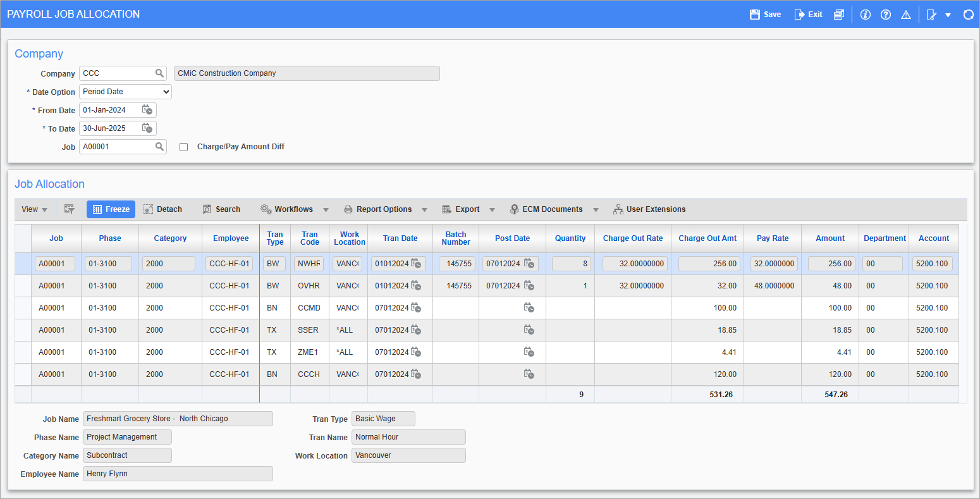Open the Date Option dropdown
The height and width of the screenshot is (499, 980).
tap(125, 91)
